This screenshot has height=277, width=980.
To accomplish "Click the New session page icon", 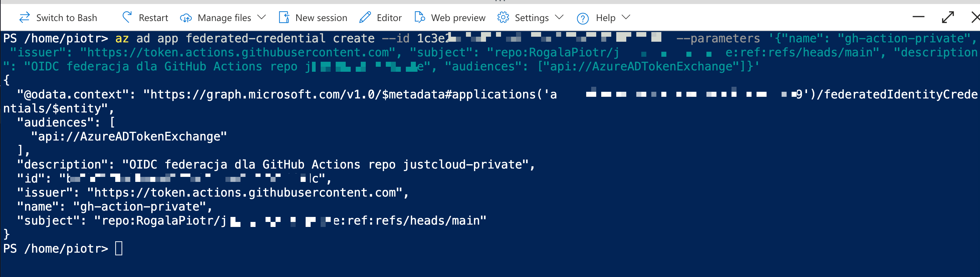I will [x=284, y=17].
